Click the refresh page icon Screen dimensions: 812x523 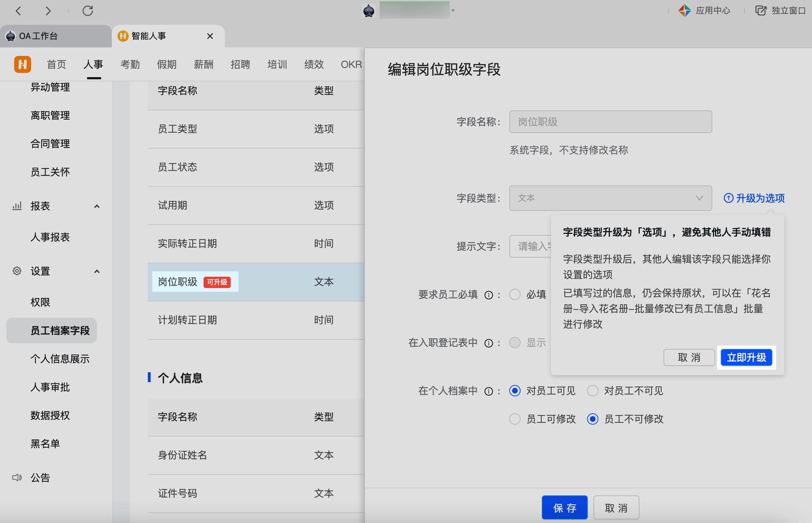tap(87, 11)
